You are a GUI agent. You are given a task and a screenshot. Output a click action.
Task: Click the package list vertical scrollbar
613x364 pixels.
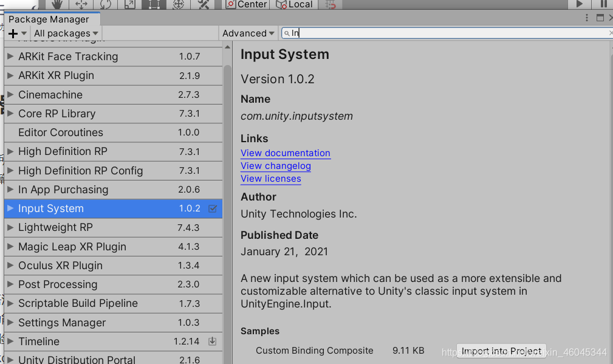[228, 215]
